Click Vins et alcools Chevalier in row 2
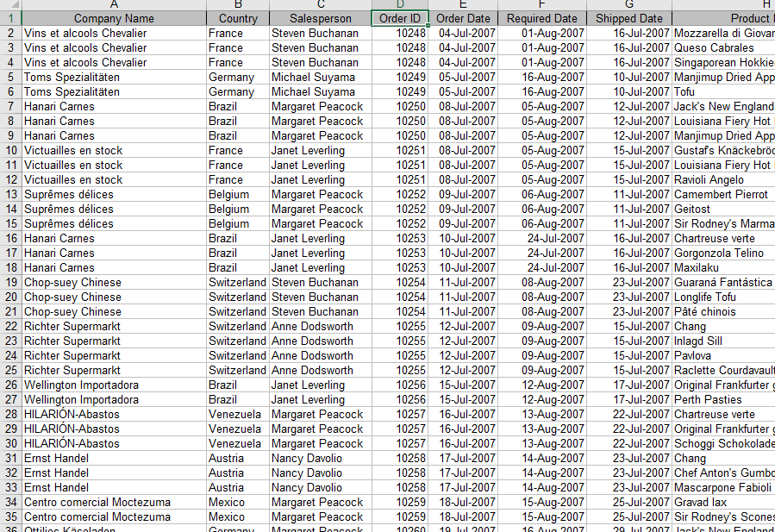This screenshot has width=775, height=532. (x=114, y=33)
